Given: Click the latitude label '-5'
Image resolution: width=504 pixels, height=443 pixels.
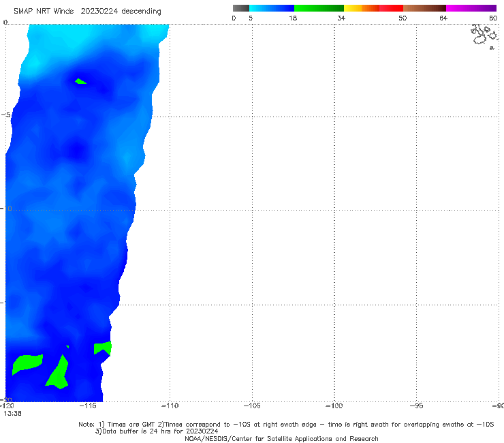Looking at the screenshot, I should click(x=5, y=115).
